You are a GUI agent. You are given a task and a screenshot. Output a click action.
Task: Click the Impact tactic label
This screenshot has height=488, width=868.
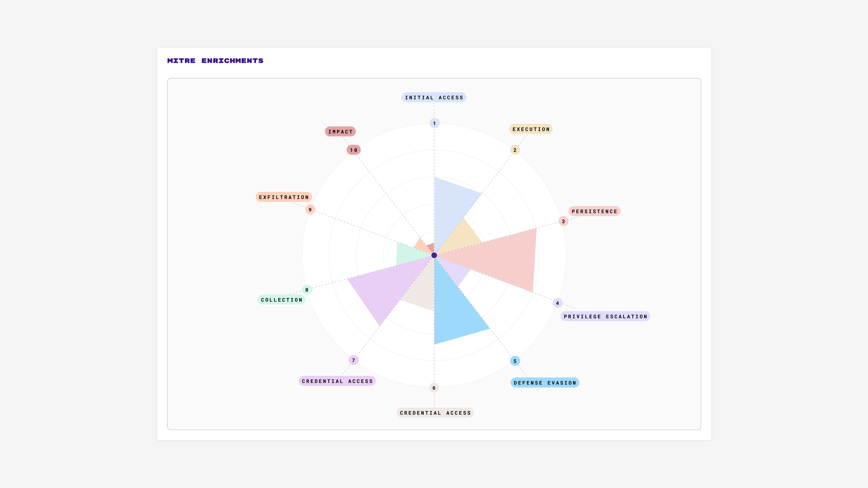[340, 132]
